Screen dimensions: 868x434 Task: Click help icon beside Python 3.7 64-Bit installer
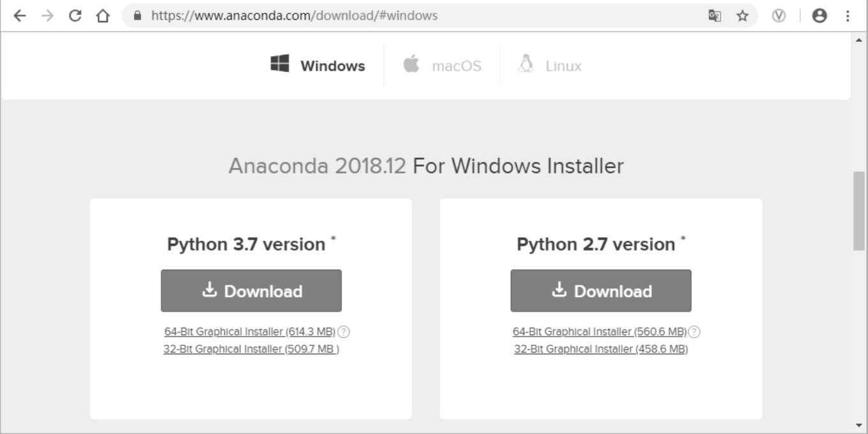coord(344,331)
